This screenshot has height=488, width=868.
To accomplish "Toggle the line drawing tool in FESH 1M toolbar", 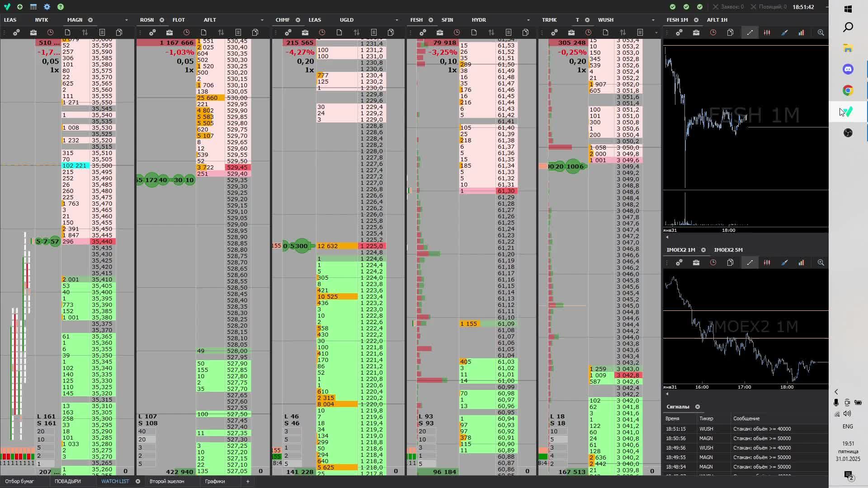I will [750, 33].
